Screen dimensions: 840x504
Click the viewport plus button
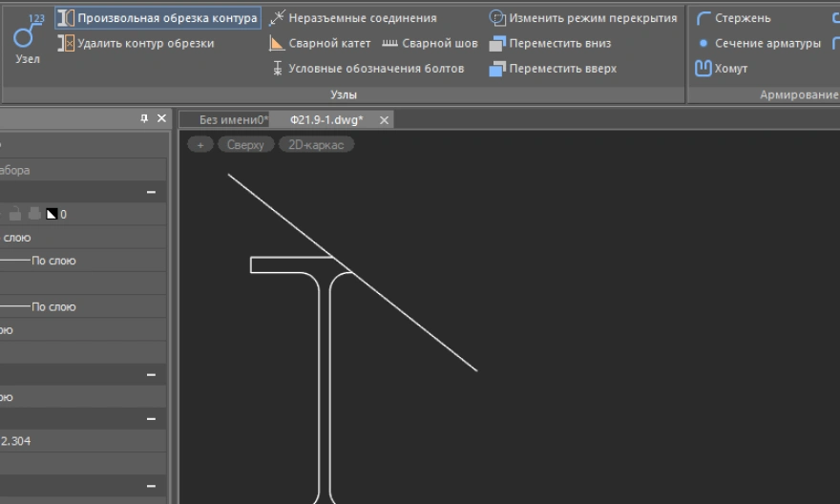(x=199, y=145)
